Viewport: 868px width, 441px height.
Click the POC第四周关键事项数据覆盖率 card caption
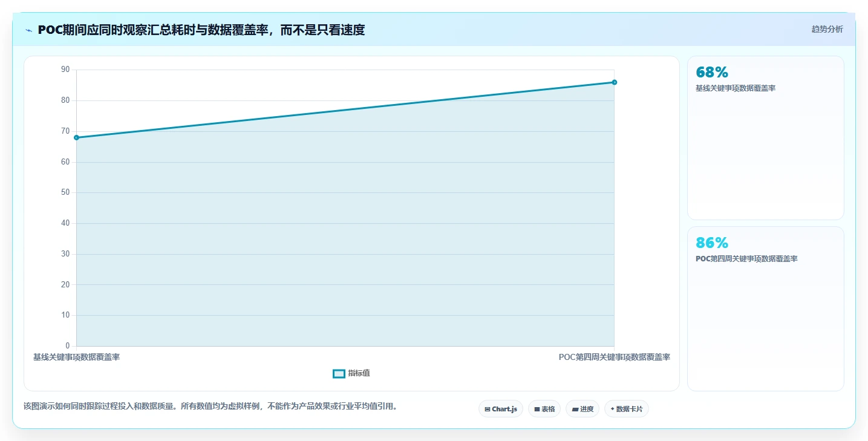click(746, 259)
